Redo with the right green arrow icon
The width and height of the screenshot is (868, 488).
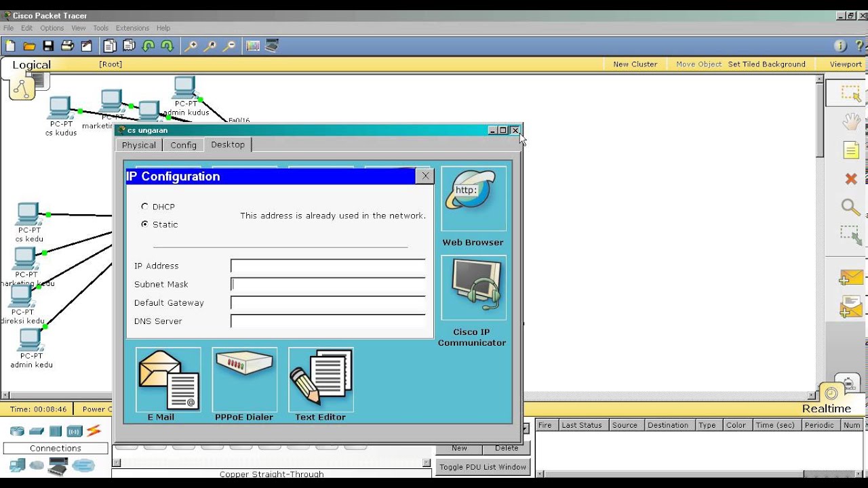[167, 46]
